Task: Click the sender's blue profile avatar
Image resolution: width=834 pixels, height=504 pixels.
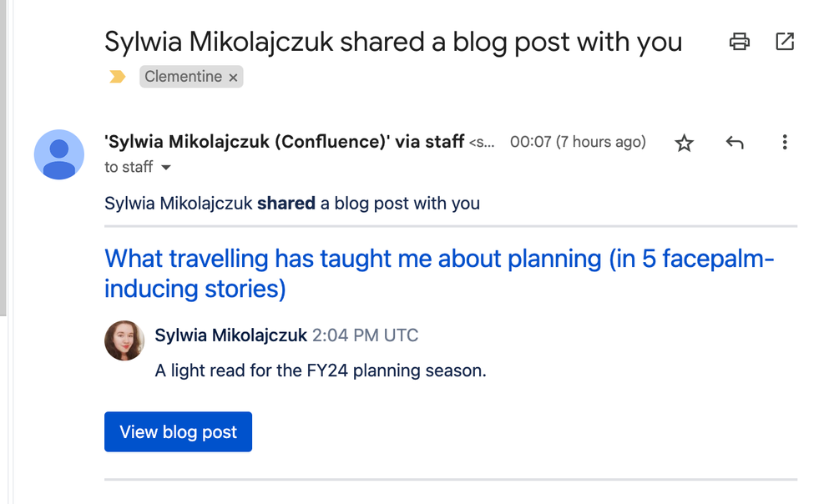Action: pyautogui.click(x=59, y=155)
